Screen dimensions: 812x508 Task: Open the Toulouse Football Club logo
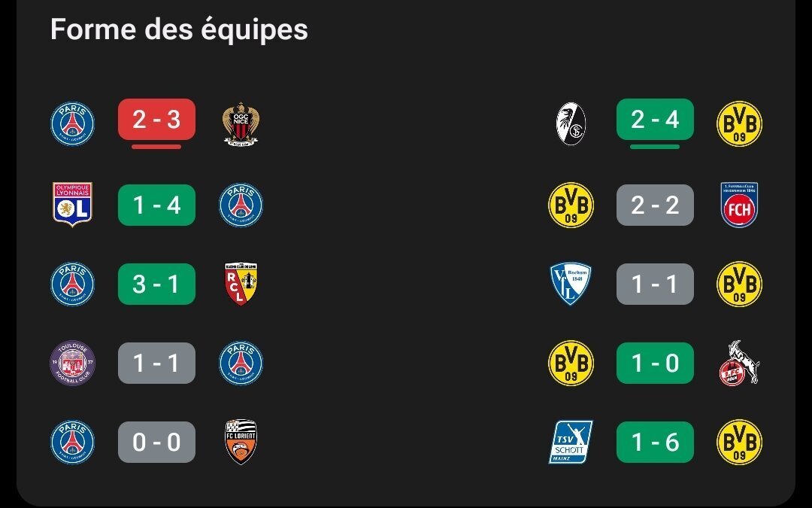72,363
